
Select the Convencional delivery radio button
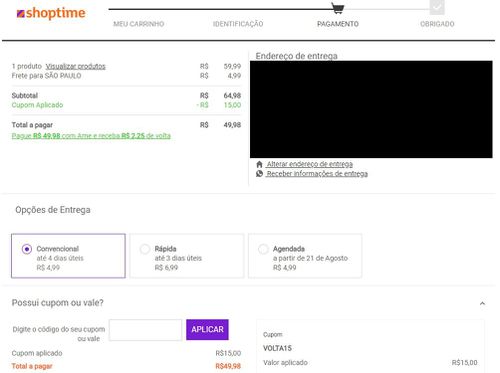(27, 249)
